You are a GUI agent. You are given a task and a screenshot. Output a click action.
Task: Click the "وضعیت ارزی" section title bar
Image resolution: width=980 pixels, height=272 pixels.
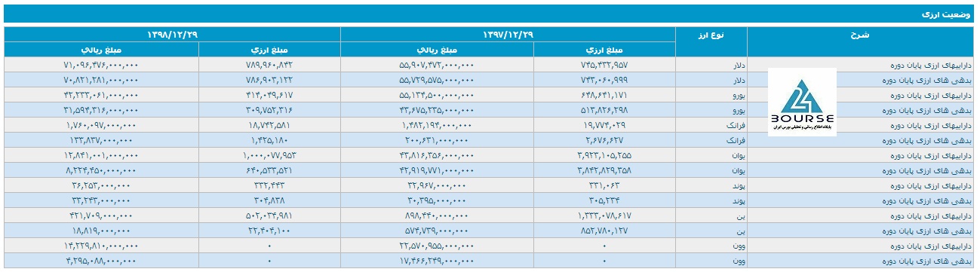tap(490, 14)
